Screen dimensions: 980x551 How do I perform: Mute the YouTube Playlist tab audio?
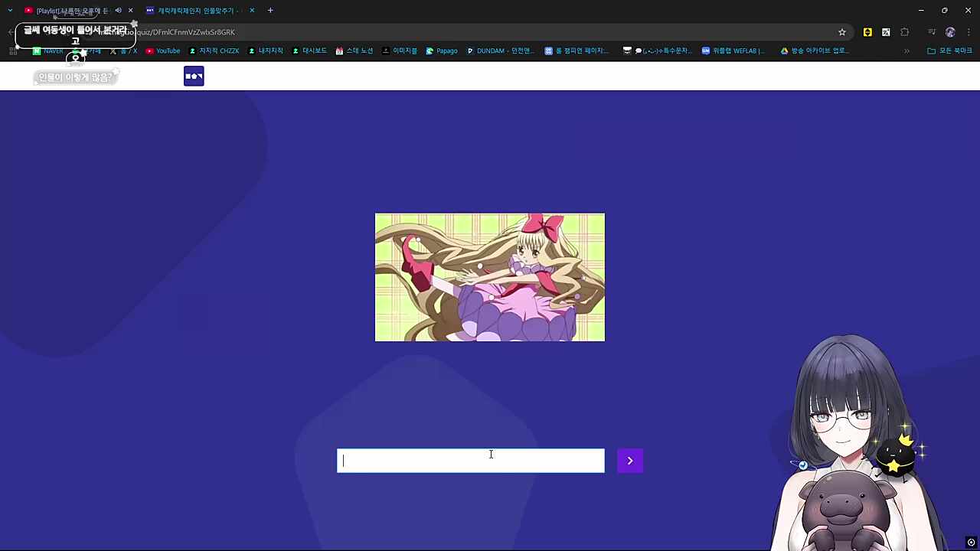pyautogui.click(x=118, y=11)
